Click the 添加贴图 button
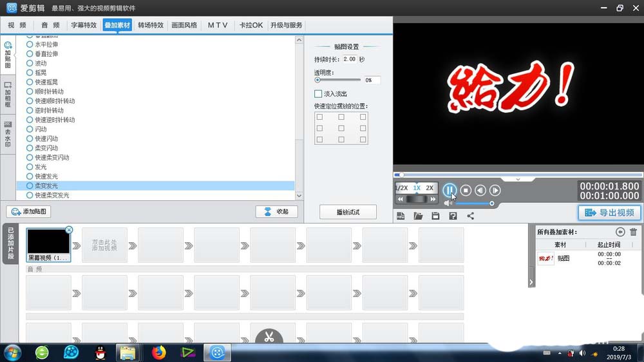 click(29, 212)
